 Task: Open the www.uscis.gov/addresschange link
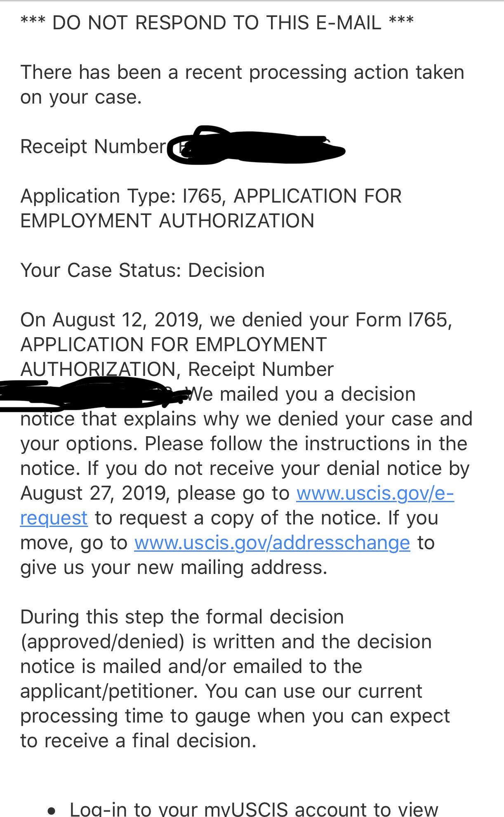click(272, 543)
